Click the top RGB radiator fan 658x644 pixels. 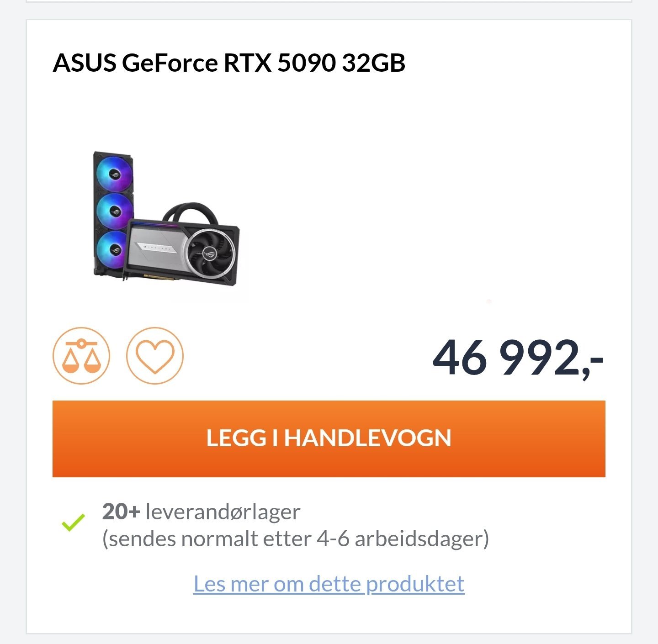pyautogui.click(x=114, y=174)
